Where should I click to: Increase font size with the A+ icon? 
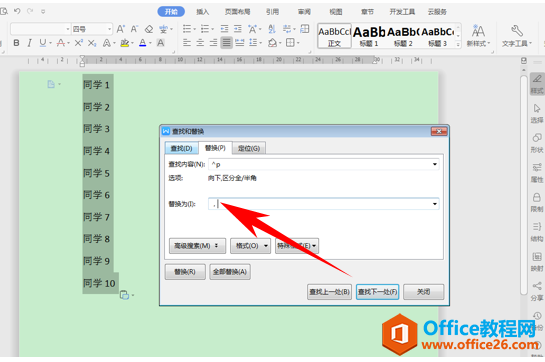pos(121,29)
